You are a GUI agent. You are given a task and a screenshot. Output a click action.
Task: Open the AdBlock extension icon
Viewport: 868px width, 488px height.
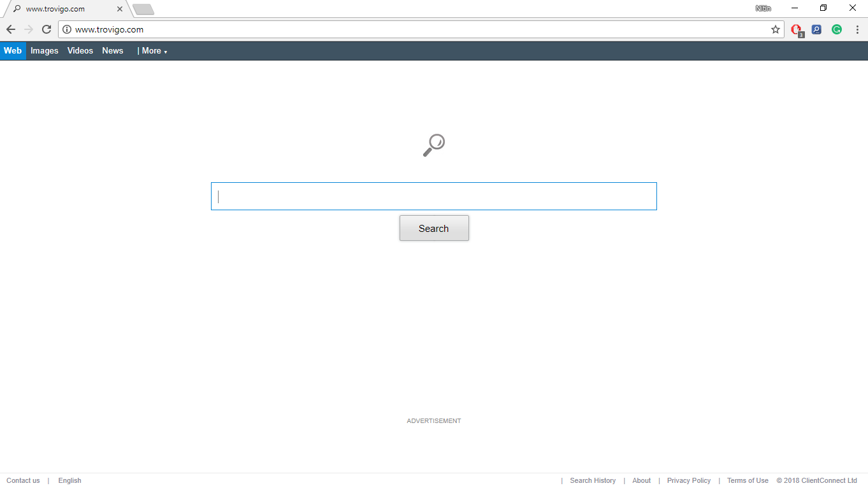pos(796,29)
